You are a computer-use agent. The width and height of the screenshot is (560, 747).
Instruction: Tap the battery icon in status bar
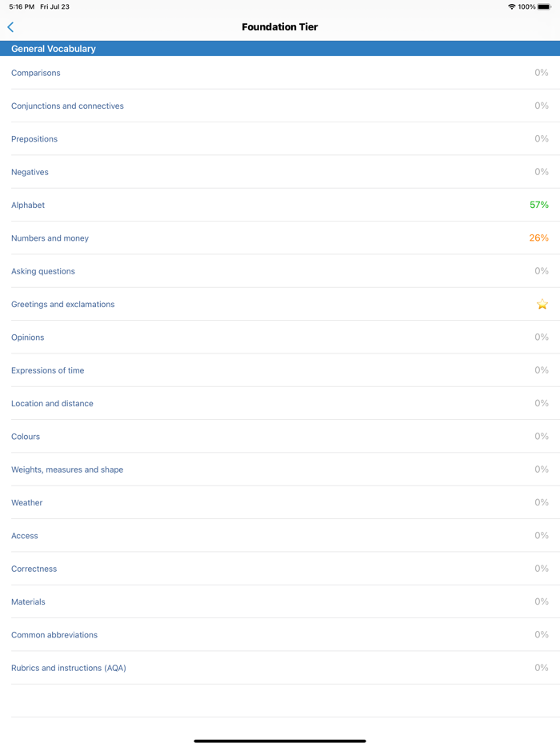click(x=546, y=6)
